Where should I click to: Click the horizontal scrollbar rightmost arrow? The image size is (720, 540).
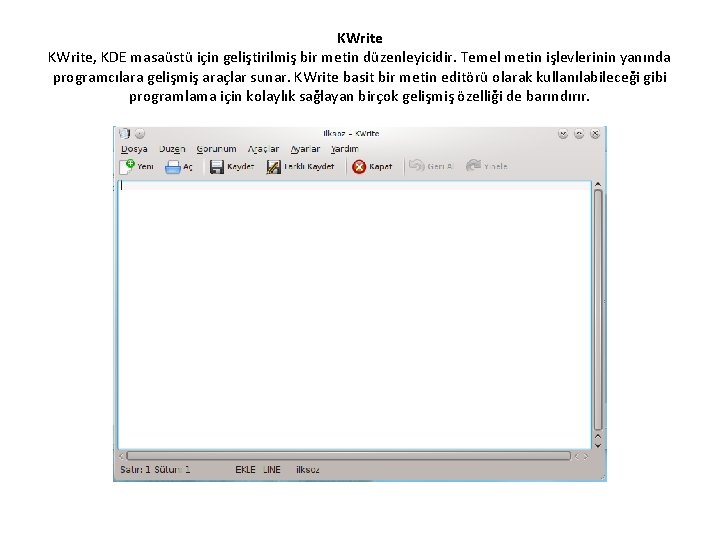(586, 456)
